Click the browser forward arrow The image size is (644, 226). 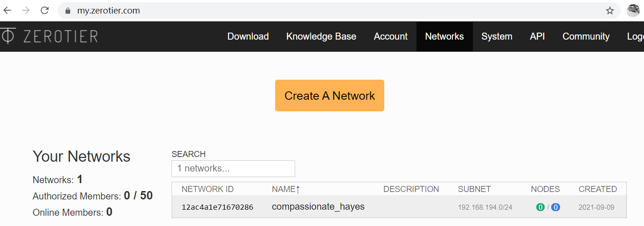coord(26,10)
